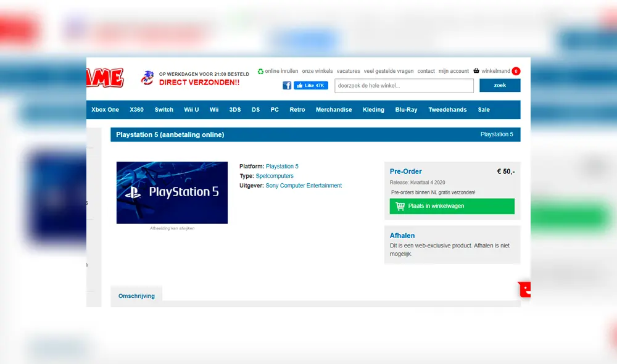Click the cart item count badge
Screen dimensions: 617x364
[517, 71]
